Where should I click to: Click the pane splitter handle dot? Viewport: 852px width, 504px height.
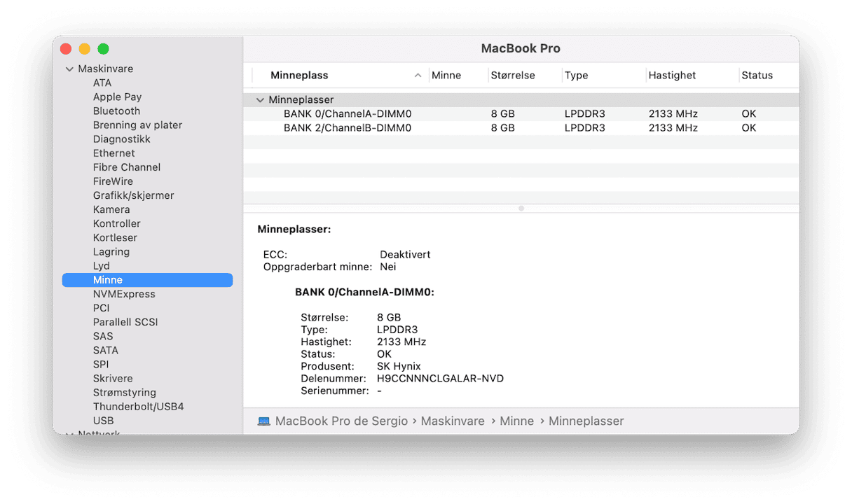(521, 209)
